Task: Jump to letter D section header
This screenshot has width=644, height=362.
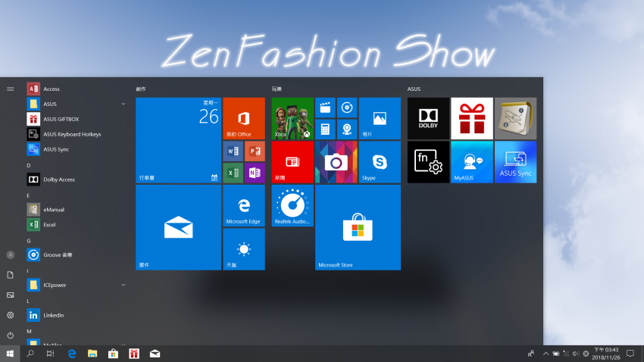Action: tap(29, 165)
